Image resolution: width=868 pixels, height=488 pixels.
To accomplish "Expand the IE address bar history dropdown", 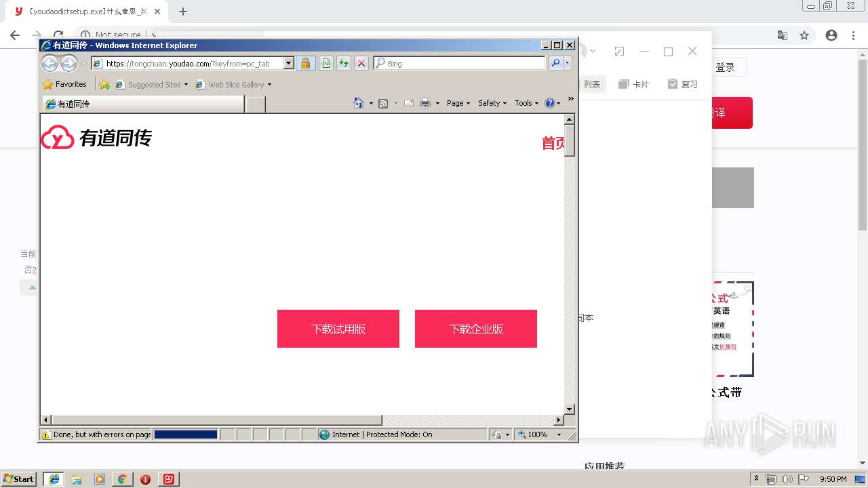I will coord(288,63).
